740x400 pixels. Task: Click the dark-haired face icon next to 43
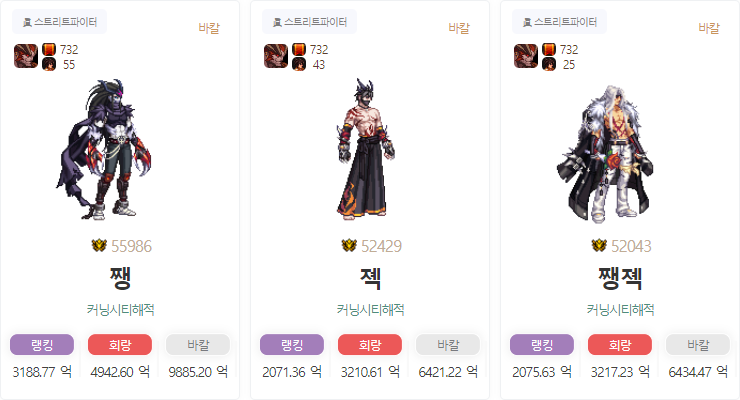click(x=299, y=64)
